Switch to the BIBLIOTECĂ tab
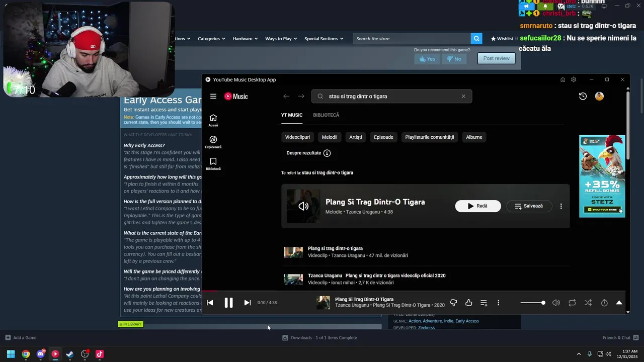Viewport: 644px width, 362px height. (326, 115)
